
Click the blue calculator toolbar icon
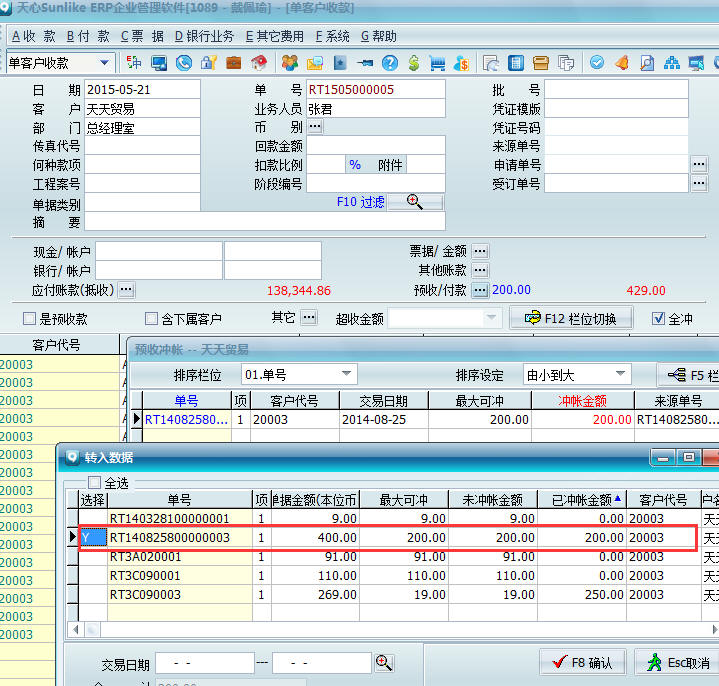click(516, 63)
